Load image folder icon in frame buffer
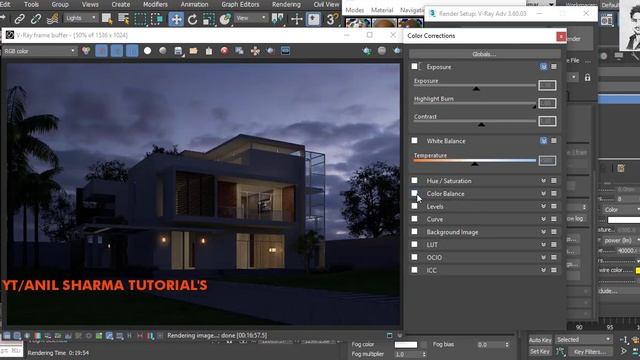Screen dimensions: 640x360 (x=193, y=51)
